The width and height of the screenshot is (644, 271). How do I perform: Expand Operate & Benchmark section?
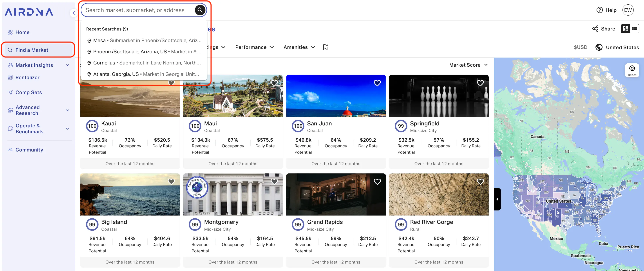[38, 128]
